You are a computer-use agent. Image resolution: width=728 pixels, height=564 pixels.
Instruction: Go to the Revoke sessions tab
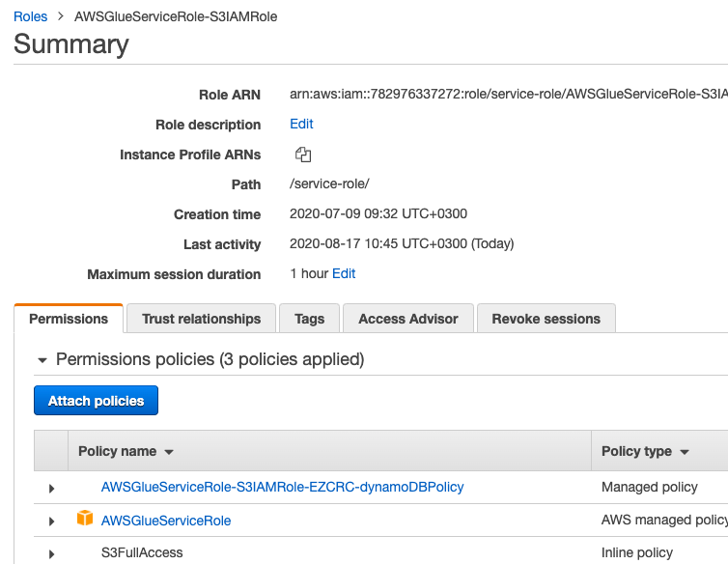pyautogui.click(x=546, y=319)
